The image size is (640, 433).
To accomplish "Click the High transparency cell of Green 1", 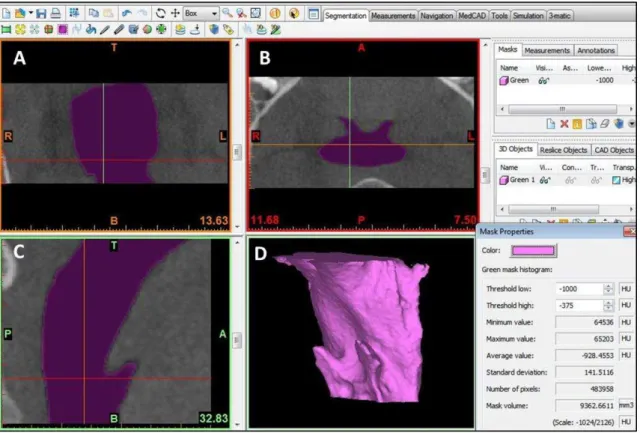I will (x=624, y=180).
